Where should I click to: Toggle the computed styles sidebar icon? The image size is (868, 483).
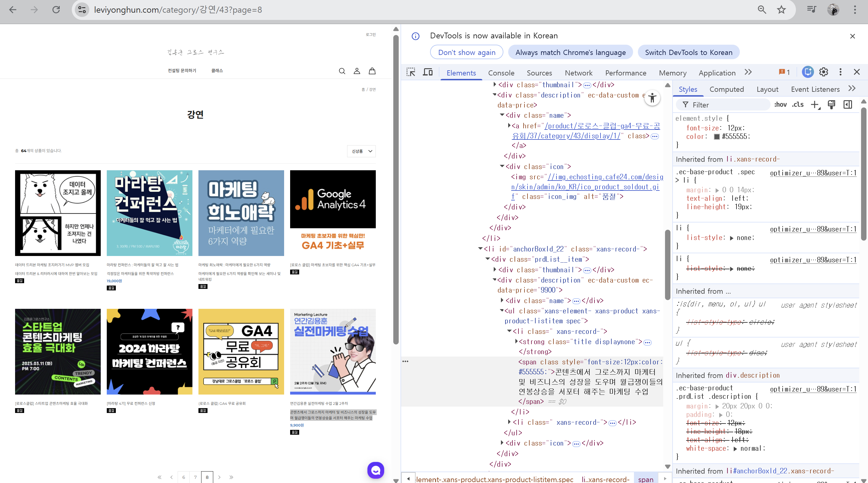click(x=848, y=105)
